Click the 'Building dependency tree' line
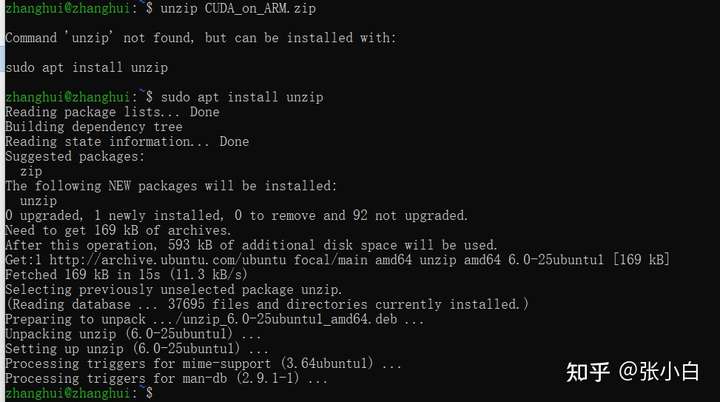The width and height of the screenshot is (720, 402). (93, 127)
